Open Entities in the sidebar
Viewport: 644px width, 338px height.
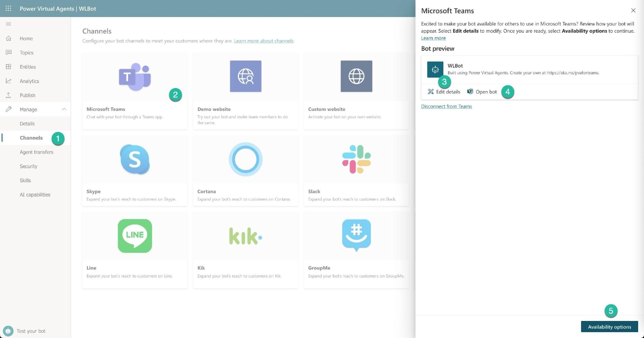point(28,67)
